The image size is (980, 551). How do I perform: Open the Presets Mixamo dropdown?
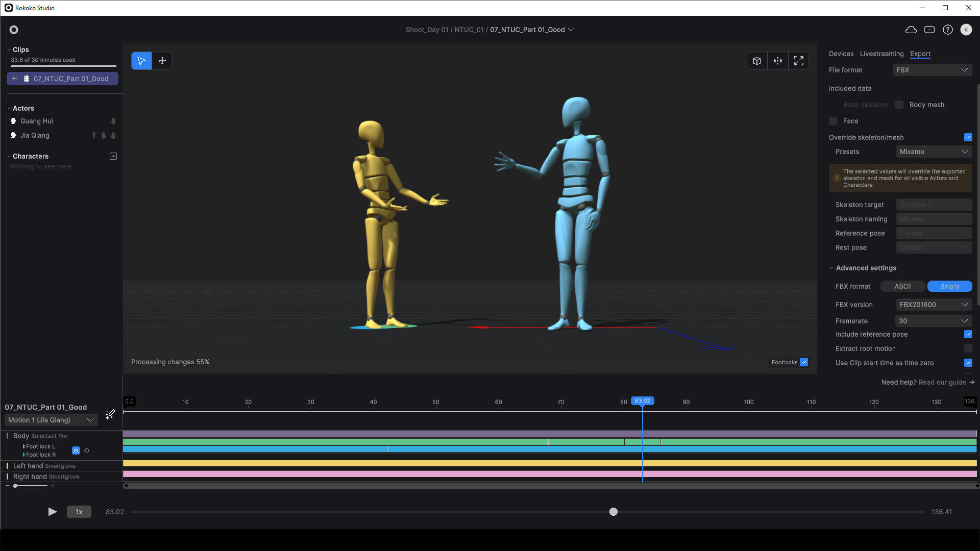click(934, 152)
